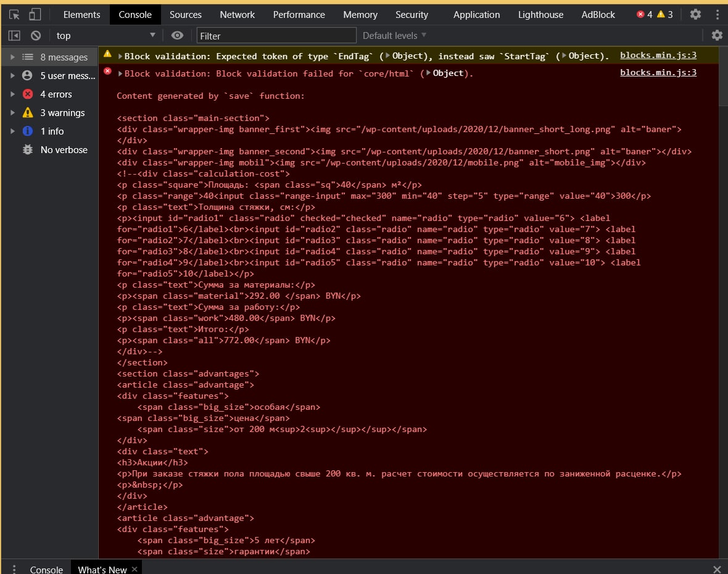Select the drawer Console tab

point(46,569)
